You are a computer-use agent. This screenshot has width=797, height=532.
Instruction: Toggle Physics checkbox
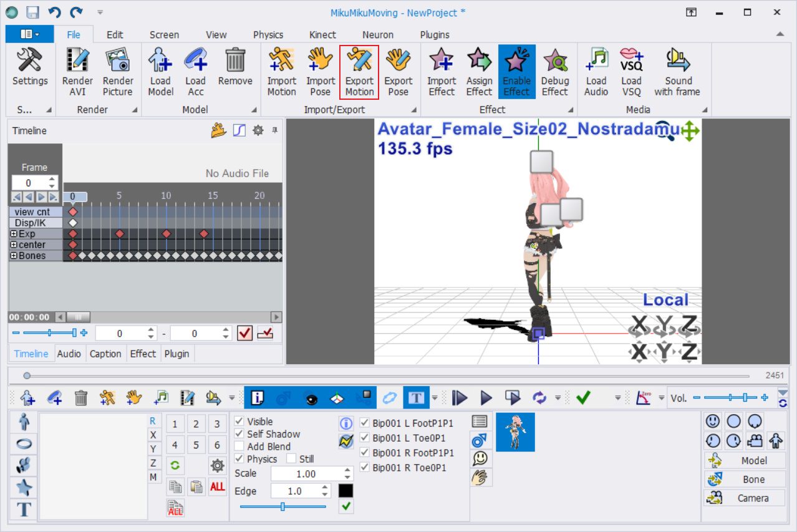tap(239, 459)
